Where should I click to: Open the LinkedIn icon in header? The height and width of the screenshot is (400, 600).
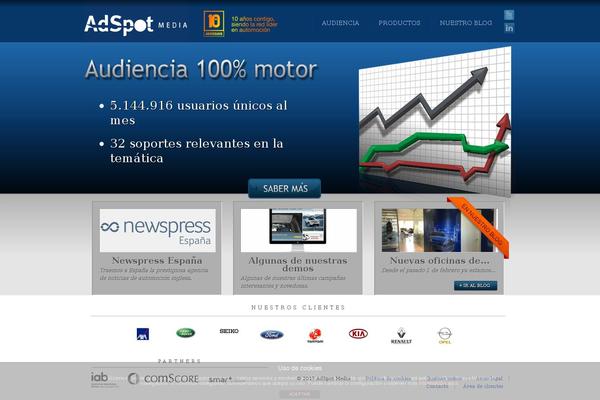(x=509, y=28)
